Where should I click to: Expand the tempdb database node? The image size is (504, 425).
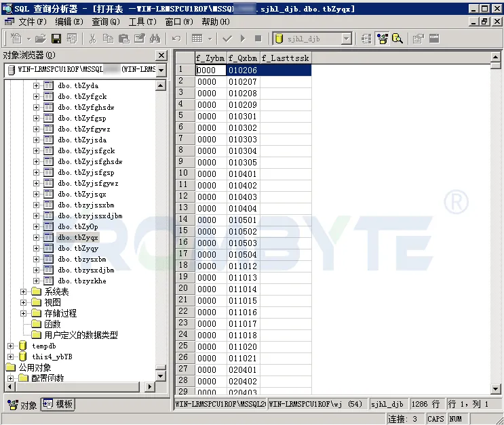(11, 346)
